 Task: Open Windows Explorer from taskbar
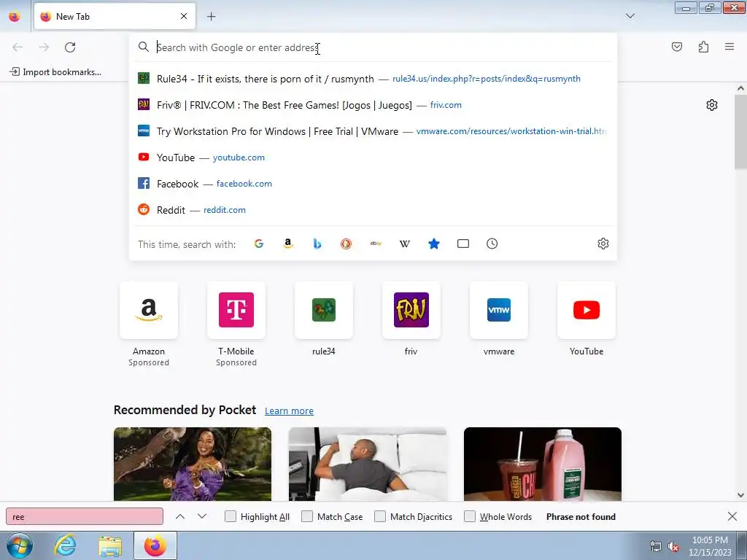(x=111, y=545)
